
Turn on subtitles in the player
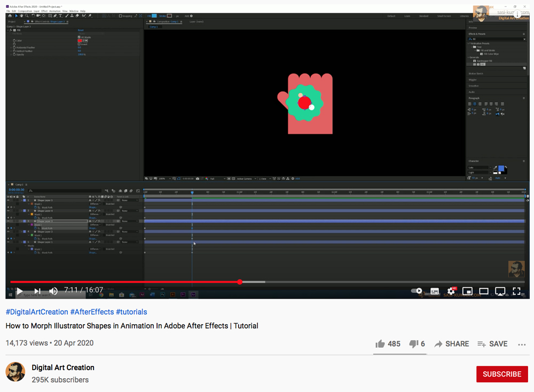(x=435, y=291)
